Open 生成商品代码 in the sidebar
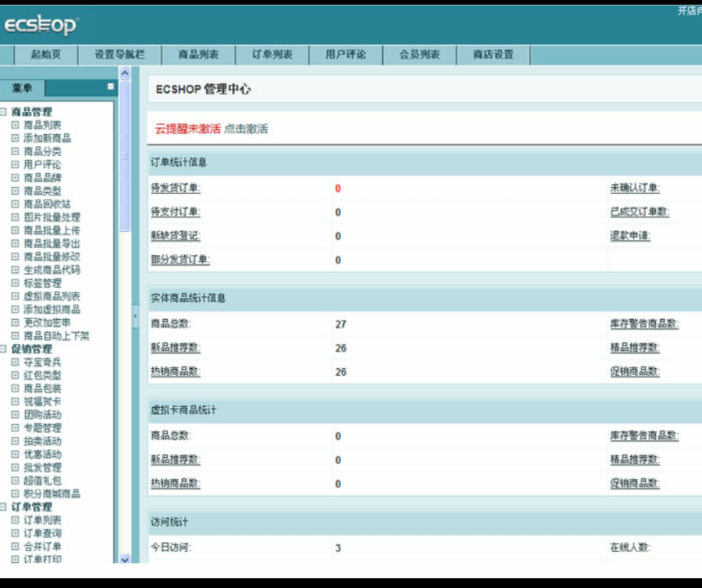The height and width of the screenshot is (588, 702). [52, 269]
